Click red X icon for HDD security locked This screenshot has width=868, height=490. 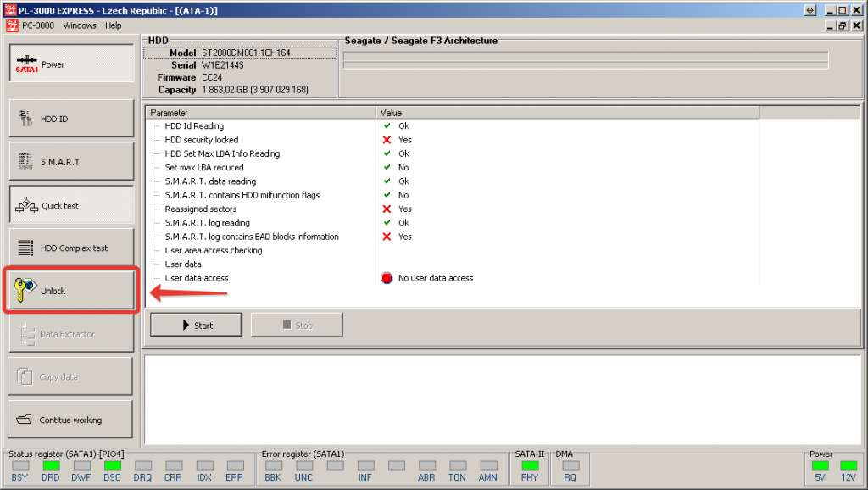tap(387, 140)
